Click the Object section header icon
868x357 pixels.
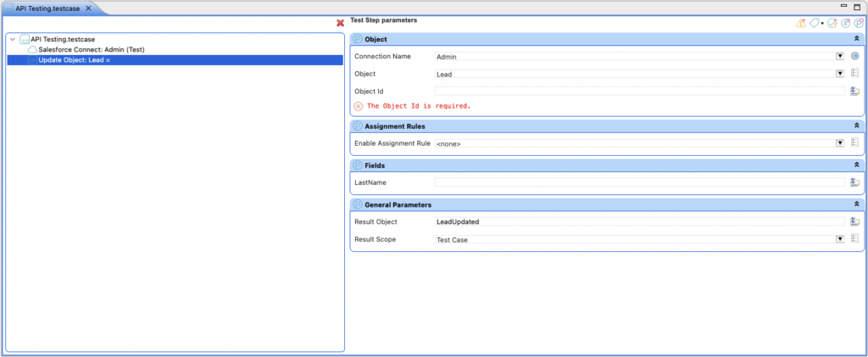(358, 39)
